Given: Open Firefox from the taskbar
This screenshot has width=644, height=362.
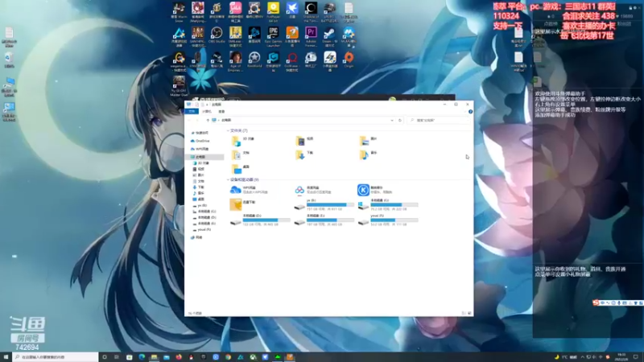Looking at the screenshot, I should [179, 357].
